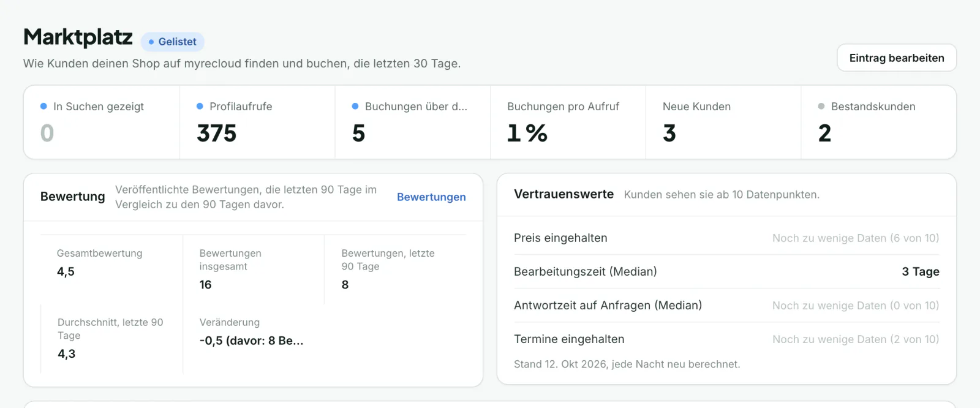Click the Buchungen pro Aufruf label
Image resolution: width=980 pixels, height=408 pixels.
pyautogui.click(x=563, y=107)
